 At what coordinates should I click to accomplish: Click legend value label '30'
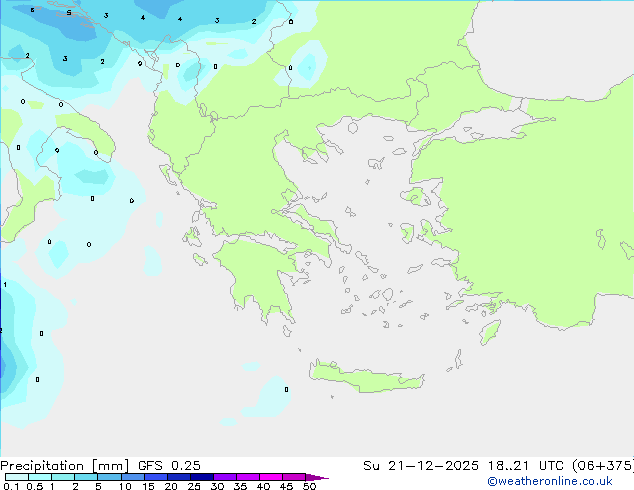coord(217,486)
